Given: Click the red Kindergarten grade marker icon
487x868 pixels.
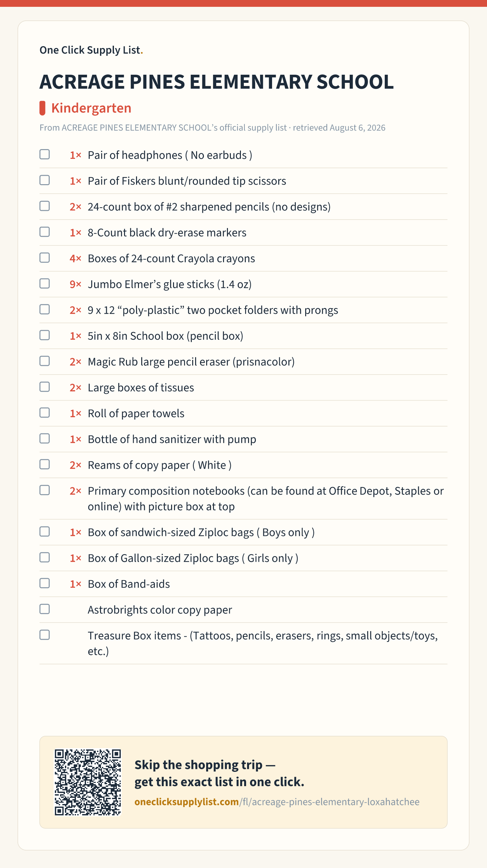Looking at the screenshot, I should click(x=43, y=108).
